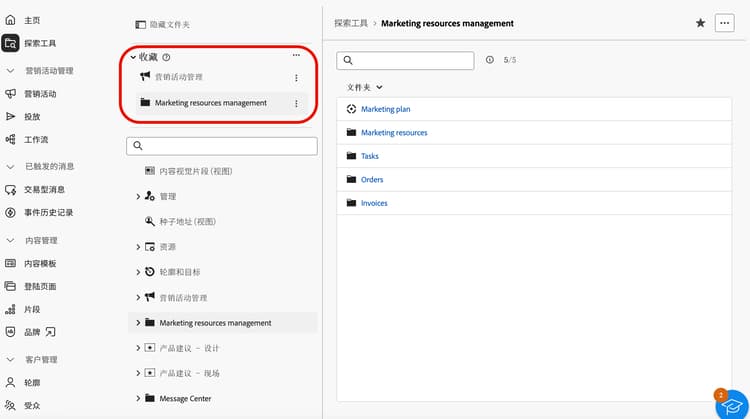Expand arrow beside Marketing resources management tree folder
Viewport: 750px width, 419px height.
pos(138,323)
